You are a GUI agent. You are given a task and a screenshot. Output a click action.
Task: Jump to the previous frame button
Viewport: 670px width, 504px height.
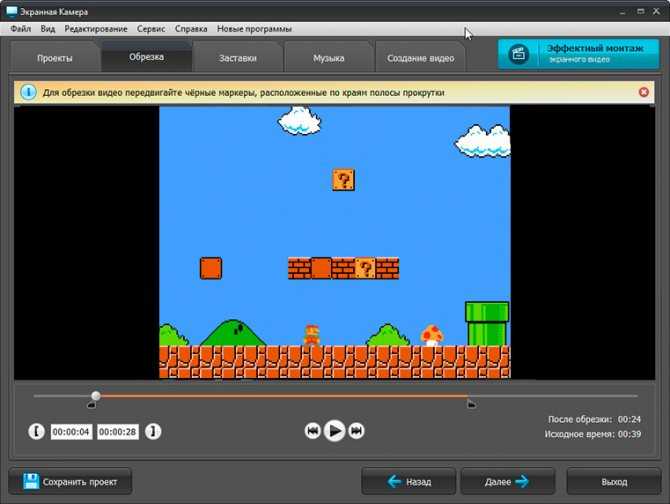point(313,431)
